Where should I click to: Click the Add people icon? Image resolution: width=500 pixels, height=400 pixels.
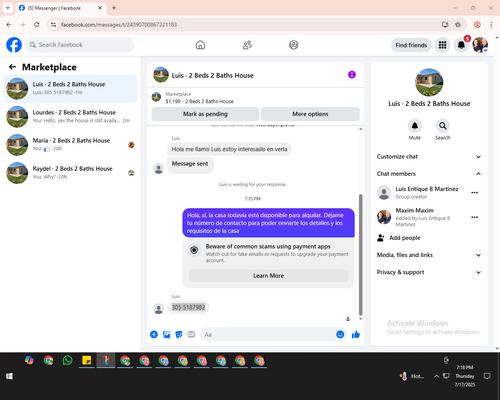381,238
